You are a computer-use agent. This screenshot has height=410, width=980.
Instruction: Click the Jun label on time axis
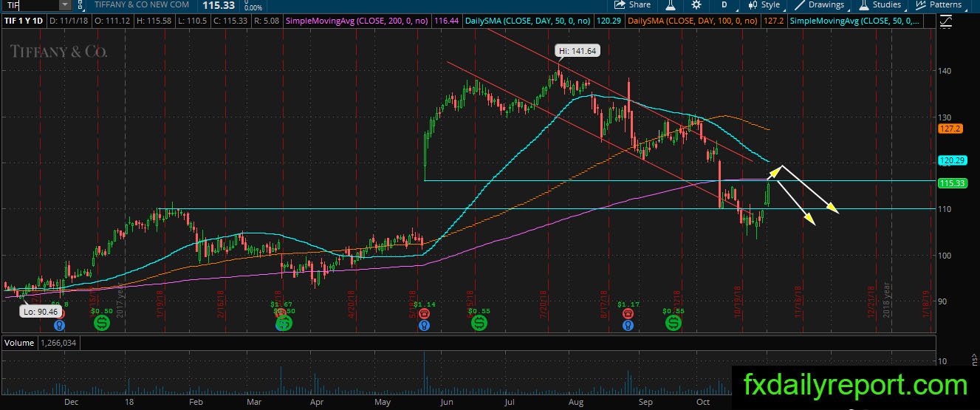point(446,402)
